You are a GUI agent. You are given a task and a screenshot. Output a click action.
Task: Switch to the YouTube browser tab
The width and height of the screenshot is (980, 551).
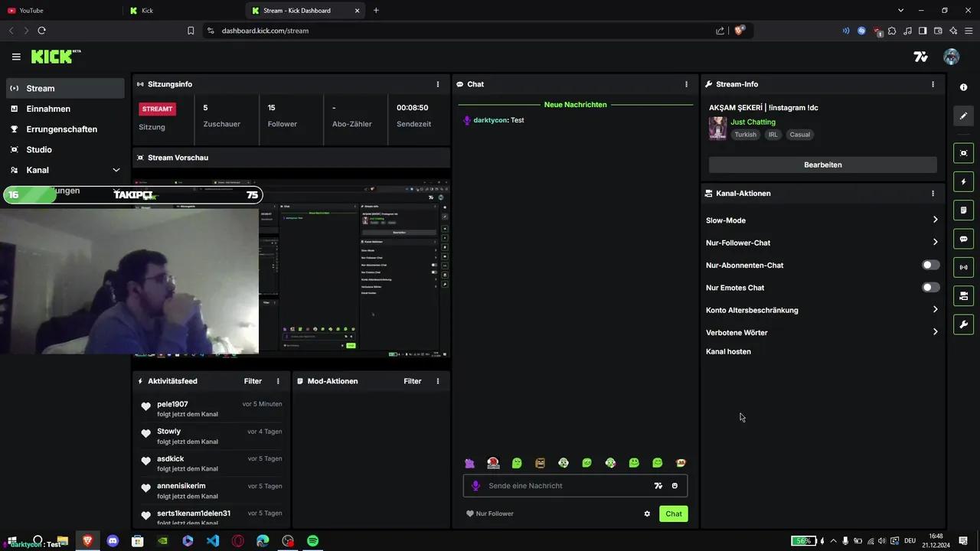point(61,11)
